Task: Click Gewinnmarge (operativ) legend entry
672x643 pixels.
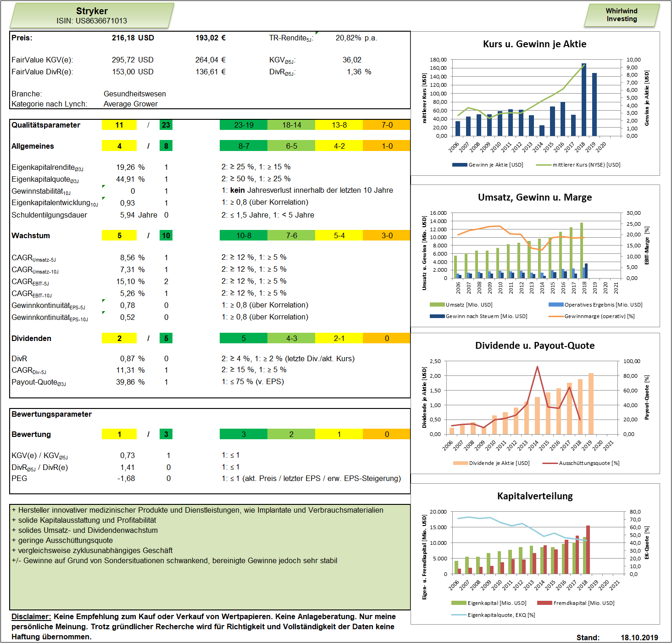Action: [x=592, y=316]
